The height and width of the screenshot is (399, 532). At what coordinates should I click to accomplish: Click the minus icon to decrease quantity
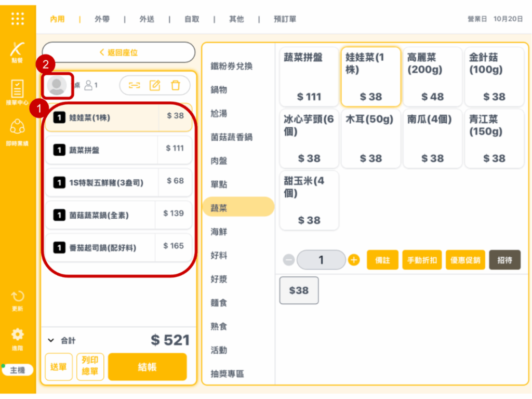pyautogui.click(x=289, y=260)
